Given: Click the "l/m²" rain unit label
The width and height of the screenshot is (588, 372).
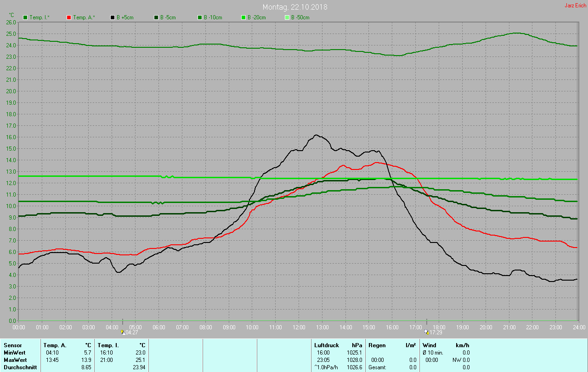Looking at the screenshot, I should [x=411, y=345].
